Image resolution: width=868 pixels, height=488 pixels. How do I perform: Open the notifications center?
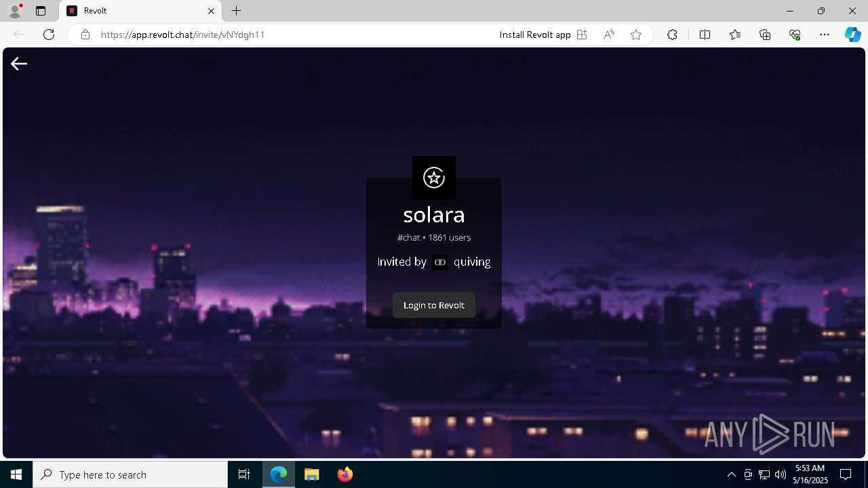click(846, 474)
